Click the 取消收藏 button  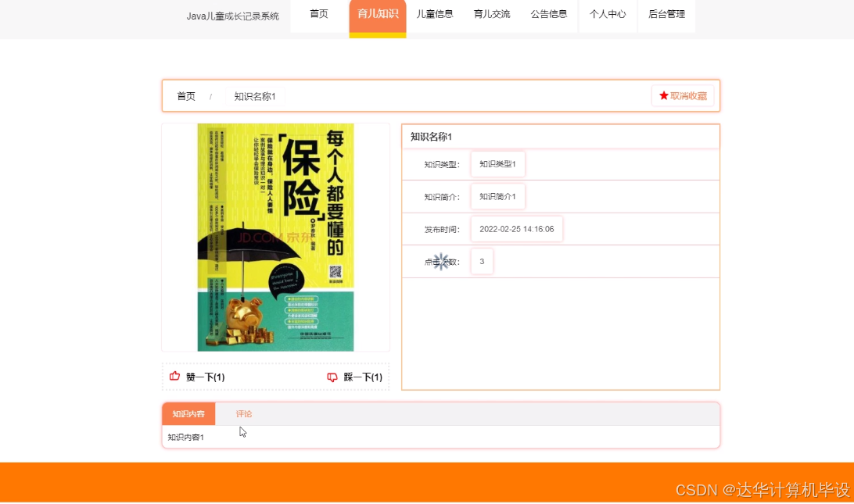pyautogui.click(x=683, y=96)
